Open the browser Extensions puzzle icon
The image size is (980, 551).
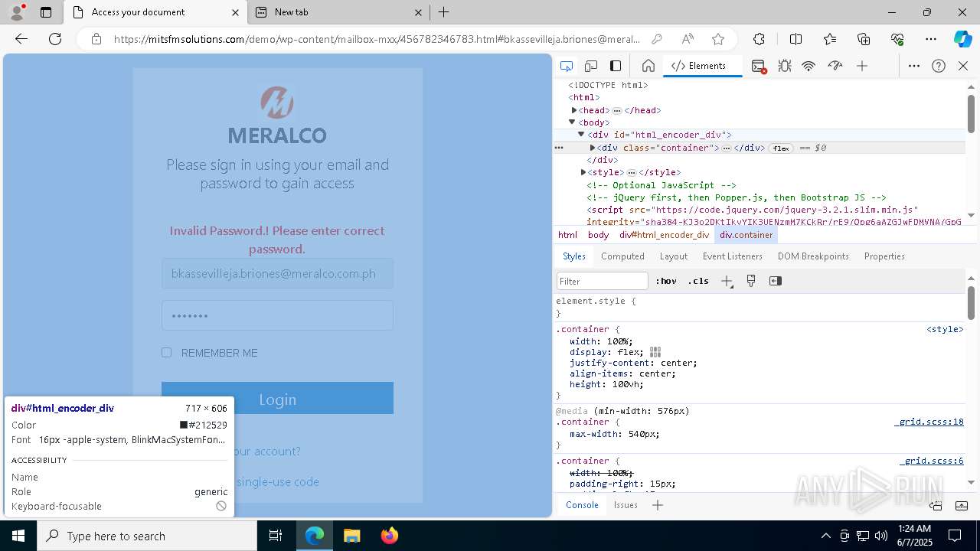pyautogui.click(x=759, y=39)
